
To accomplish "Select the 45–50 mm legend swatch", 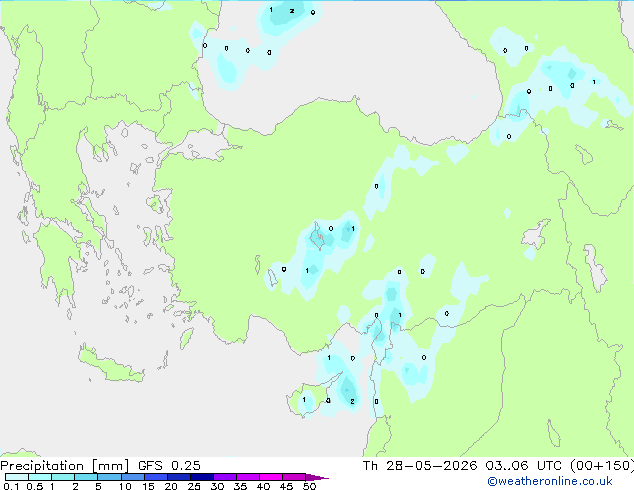I will coord(294,477).
